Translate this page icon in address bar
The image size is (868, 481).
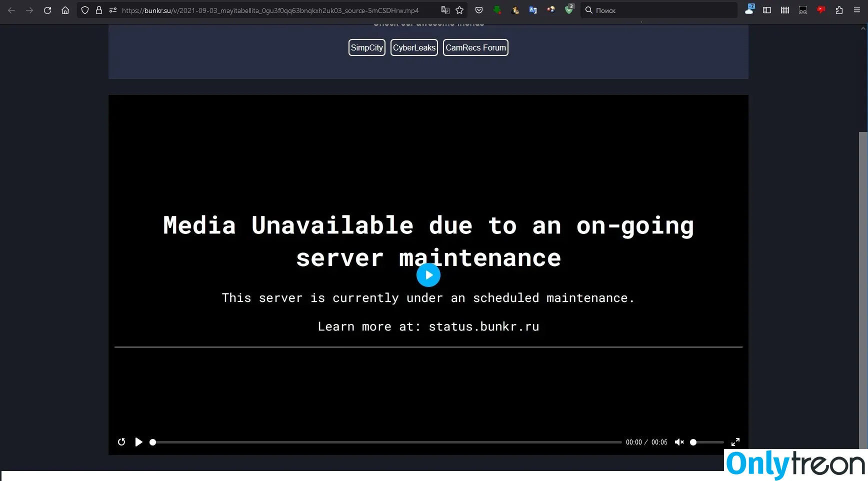tap(445, 10)
